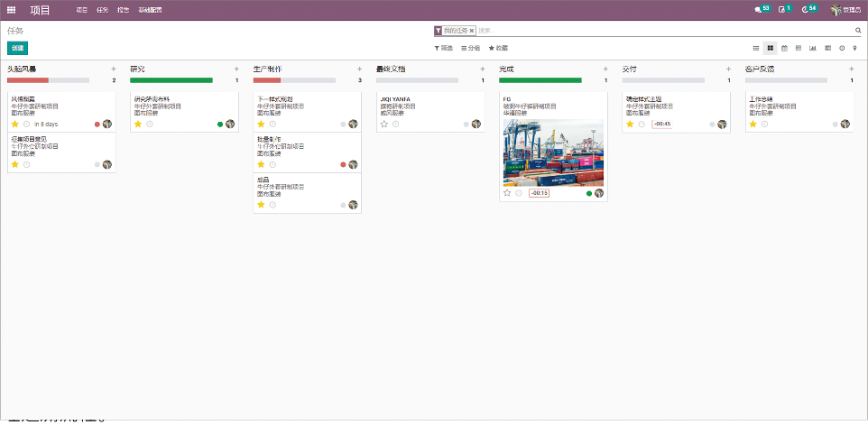The image size is (868, 425).
Task: Expand the 筛选 filters dropdown
Action: (x=443, y=48)
